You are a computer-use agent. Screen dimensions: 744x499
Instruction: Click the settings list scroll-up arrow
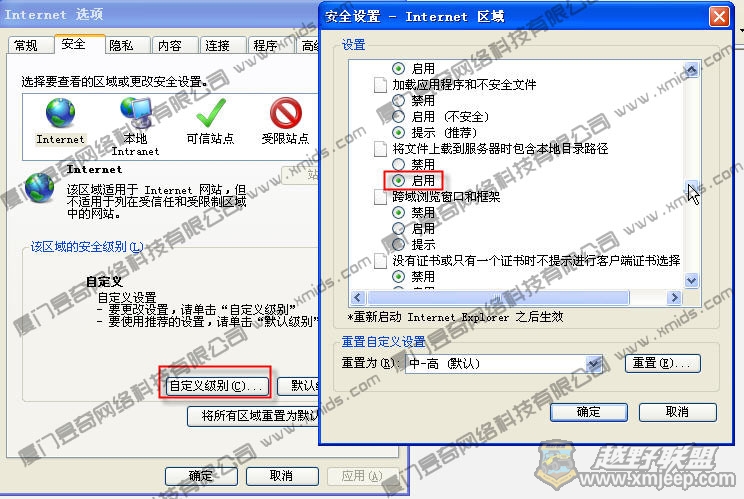click(690, 70)
